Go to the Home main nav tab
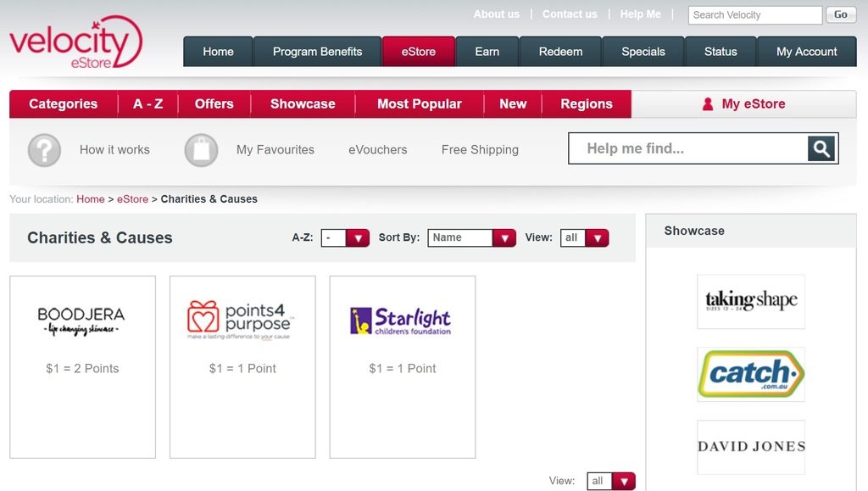 [218, 52]
